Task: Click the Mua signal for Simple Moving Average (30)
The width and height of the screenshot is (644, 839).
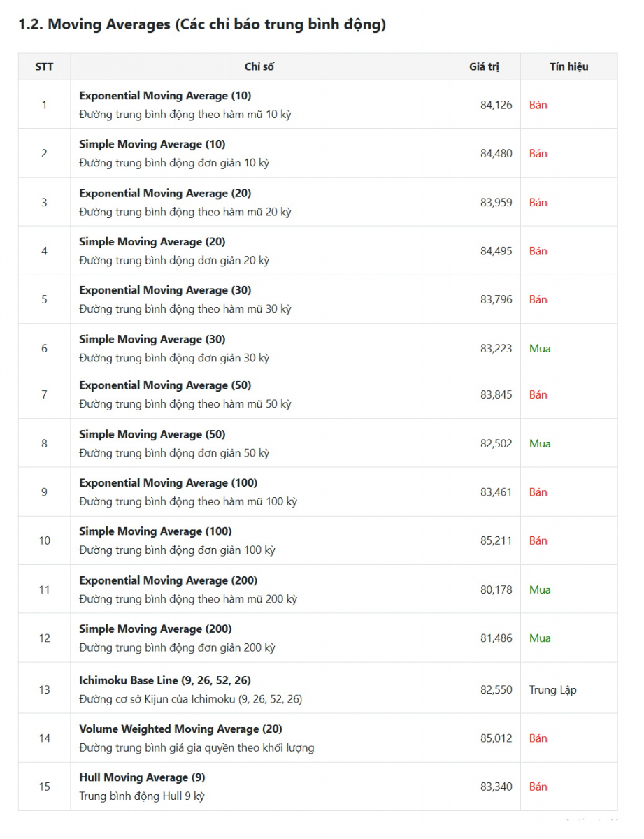Action: (x=540, y=348)
